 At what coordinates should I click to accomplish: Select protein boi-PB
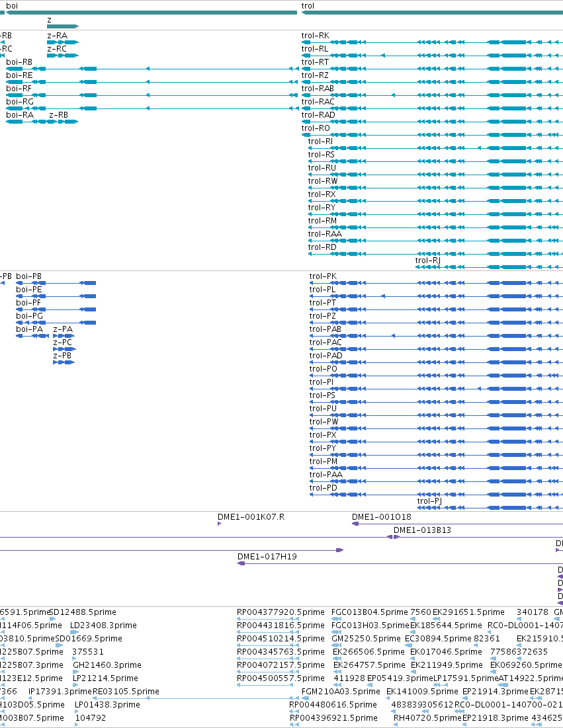click(x=56, y=283)
